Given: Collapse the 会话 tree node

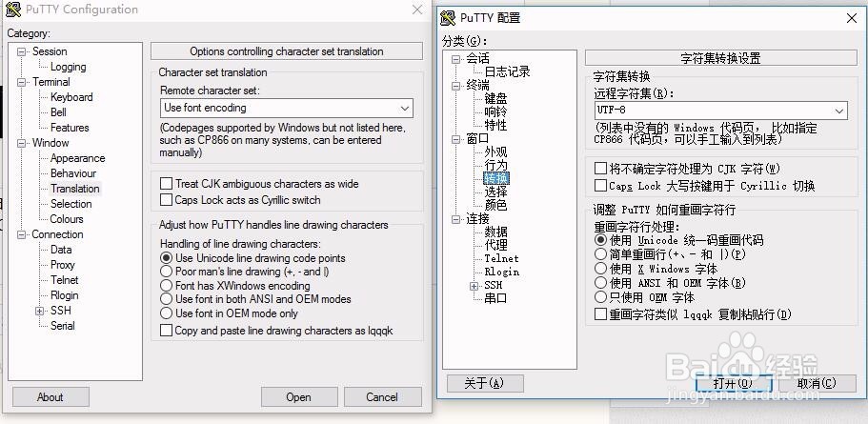Looking at the screenshot, I should [455, 59].
